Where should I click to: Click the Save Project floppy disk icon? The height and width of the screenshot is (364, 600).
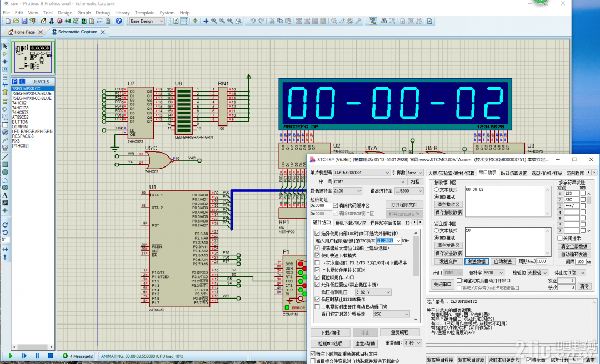tap(24, 21)
